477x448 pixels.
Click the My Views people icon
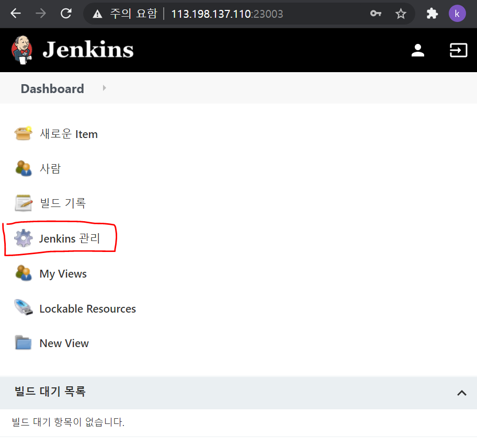pos(24,273)
